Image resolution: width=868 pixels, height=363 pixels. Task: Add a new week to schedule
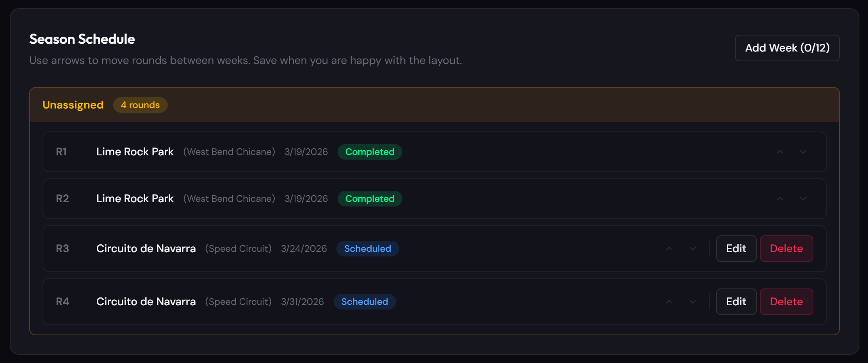pyautogui.click(x=787, y=48)
